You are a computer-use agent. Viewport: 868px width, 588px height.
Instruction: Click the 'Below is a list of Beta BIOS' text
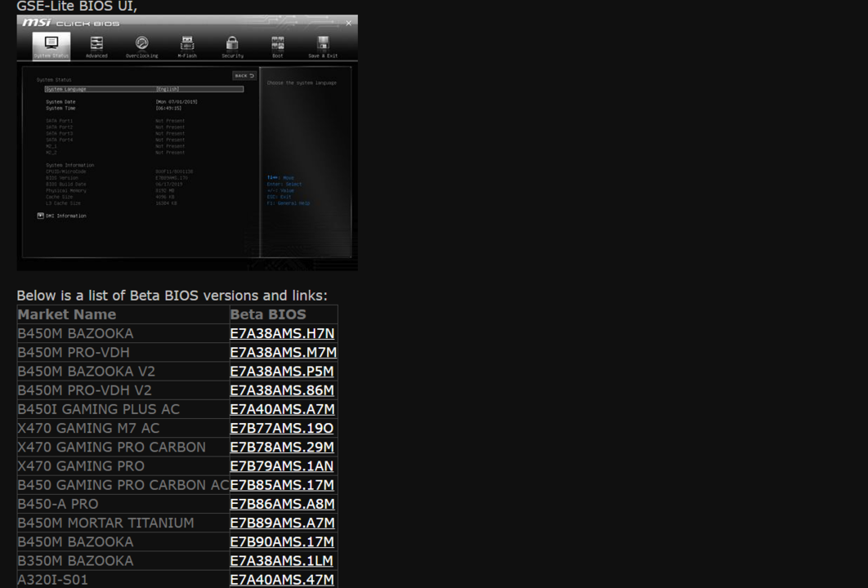click(x=172, y=296)
